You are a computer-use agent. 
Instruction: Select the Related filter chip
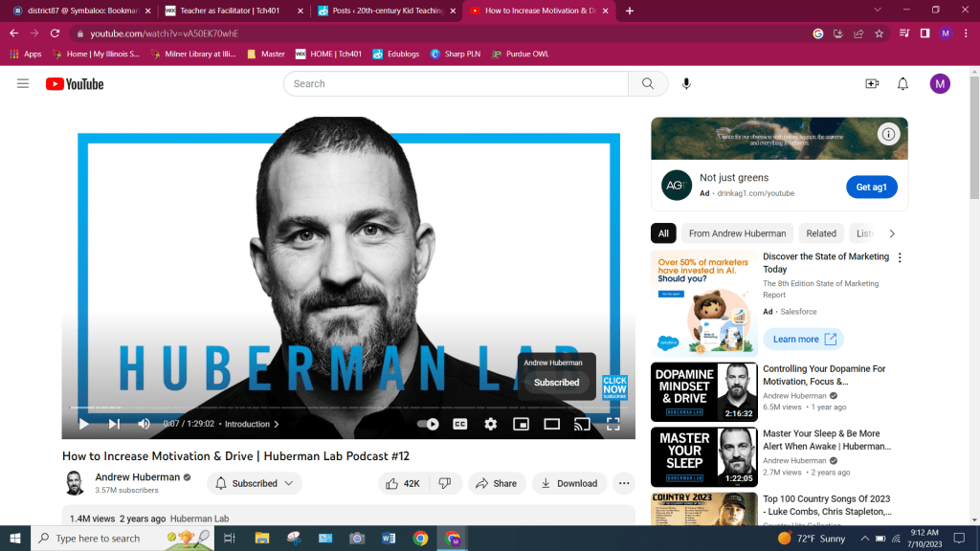[821, 233]
